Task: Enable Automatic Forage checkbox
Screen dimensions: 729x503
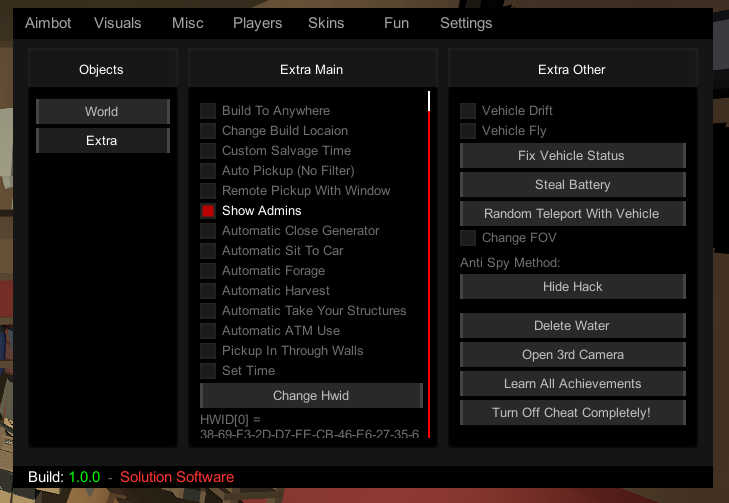Action: point(208,271)
